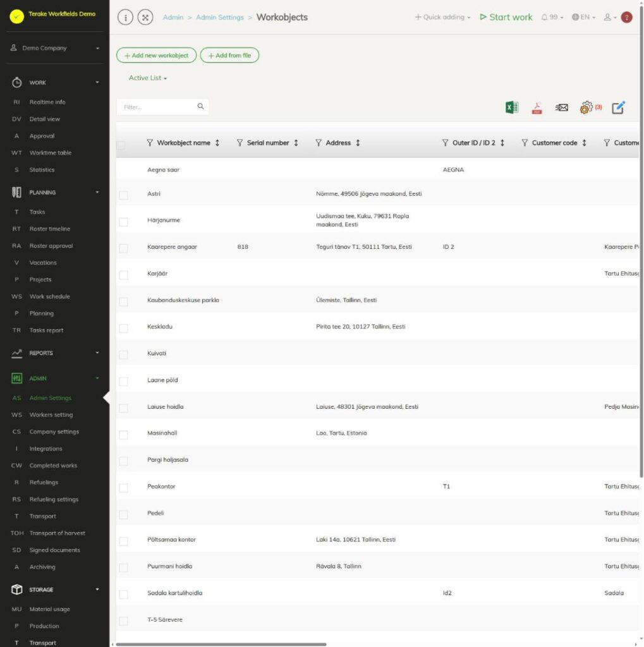Open the Laiuse hoidla workobject row

coord(377,407)
